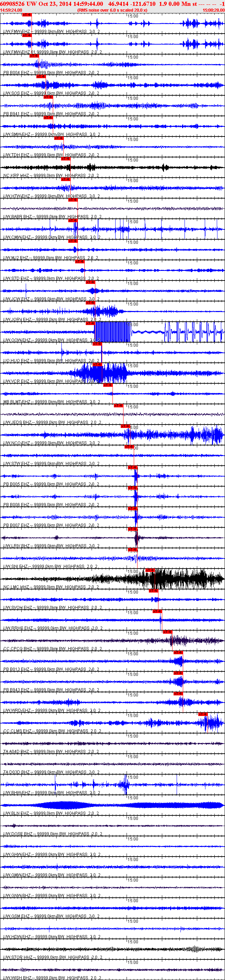Select the CC.CPCO.BHZ station label
Screen dimensions: 225x980
pos(52,648)
